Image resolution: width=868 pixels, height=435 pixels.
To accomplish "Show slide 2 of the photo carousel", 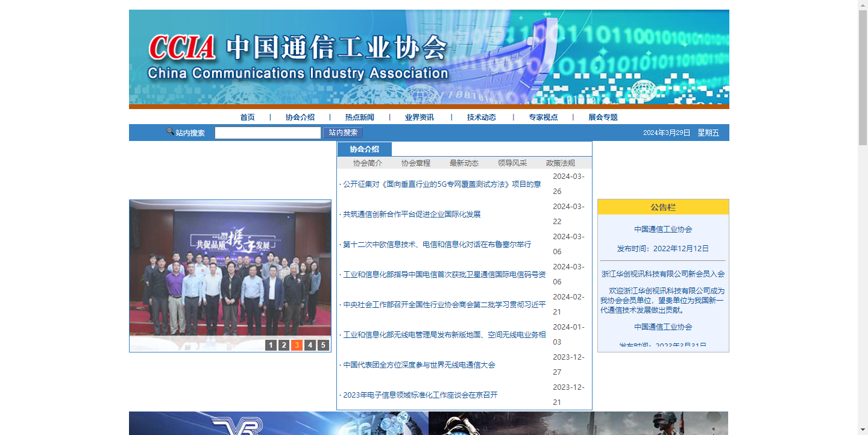I will point(284,345).
